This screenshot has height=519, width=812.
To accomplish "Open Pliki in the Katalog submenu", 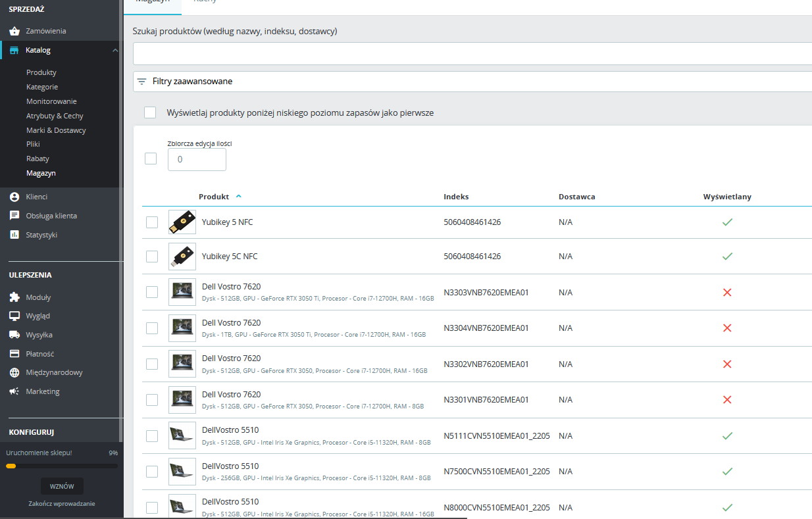I will pos(33,144).
